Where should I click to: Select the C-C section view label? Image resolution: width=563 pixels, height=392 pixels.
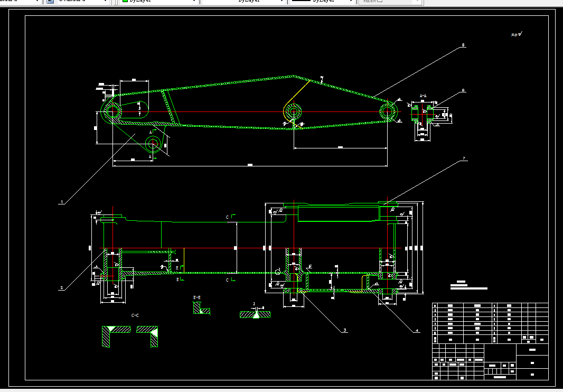coord(135,315)
